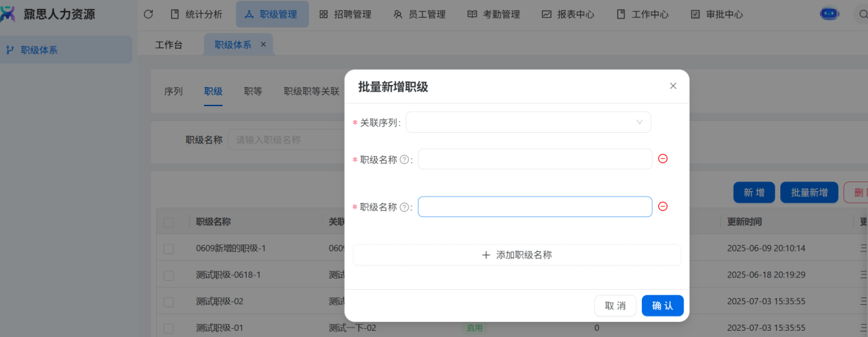Remove the second 职级名称 row

coord(662,207)
